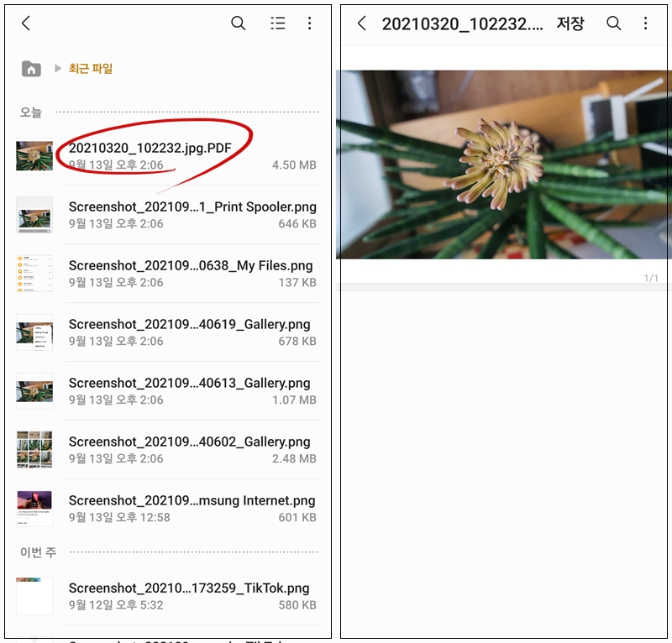This screenshot has height=643, width=672.
Task: Expand the breadcrumb arrow before 최근 파일
Action: click(58, 69)
